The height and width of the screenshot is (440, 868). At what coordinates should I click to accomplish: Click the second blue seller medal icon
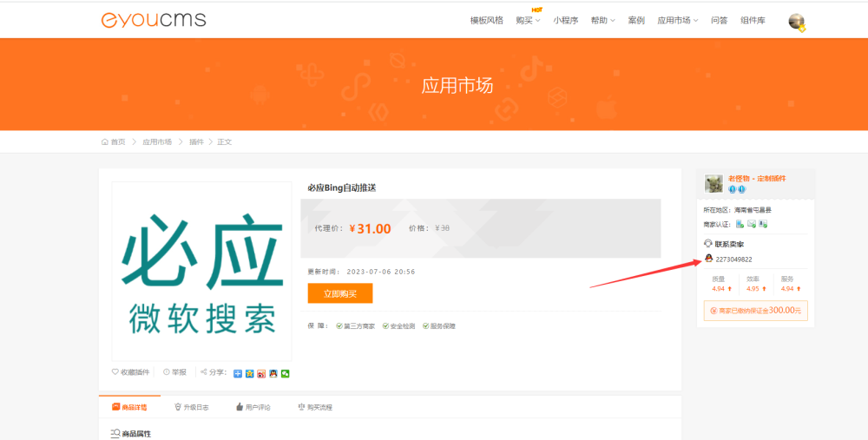click(x=742, y=189)
